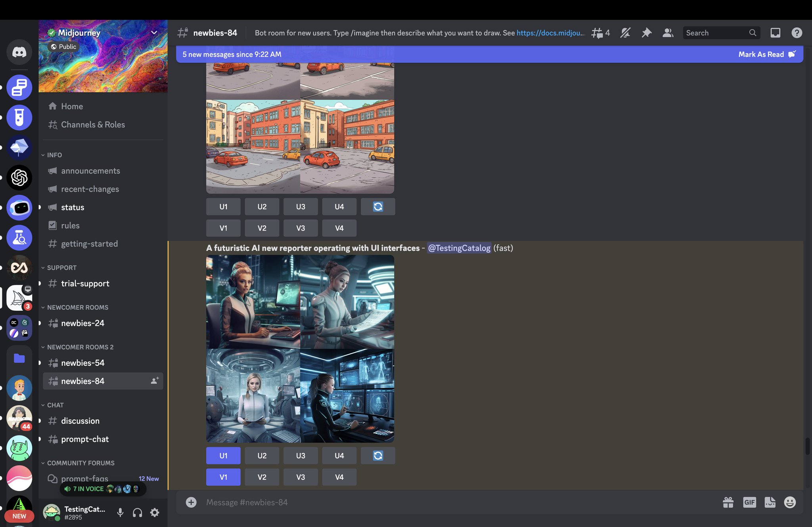Screen dimensions: 812x527
Task: Open the recent-changes channel
Action: (x=103, y=189)
